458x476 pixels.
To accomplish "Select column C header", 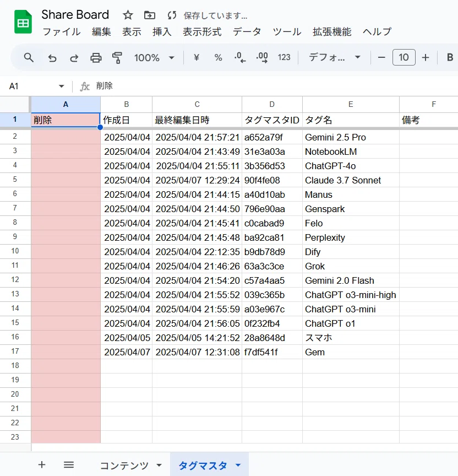I will coord(197,105).
